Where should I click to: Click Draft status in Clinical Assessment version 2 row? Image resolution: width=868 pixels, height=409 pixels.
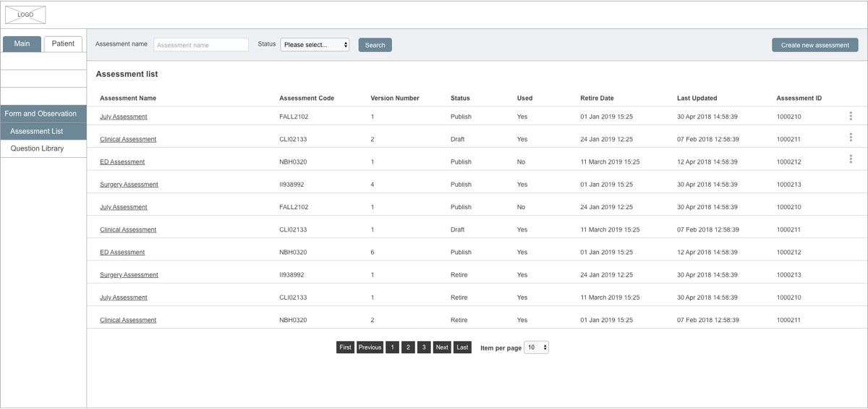pos(458,139)
